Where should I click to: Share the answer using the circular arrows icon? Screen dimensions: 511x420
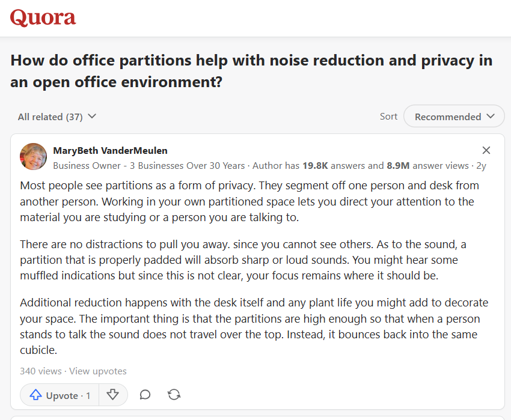(x=174, y=395)
